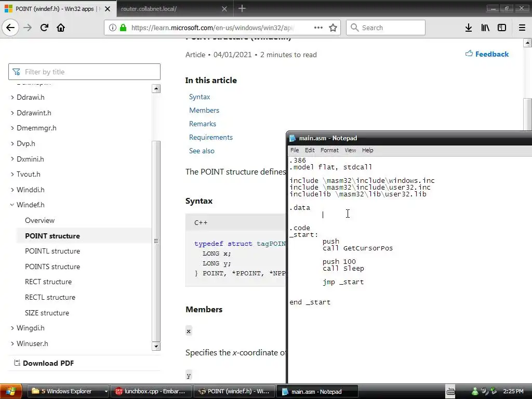Open Notepad's View menu
Screen dimensions: 532x399
350,150
